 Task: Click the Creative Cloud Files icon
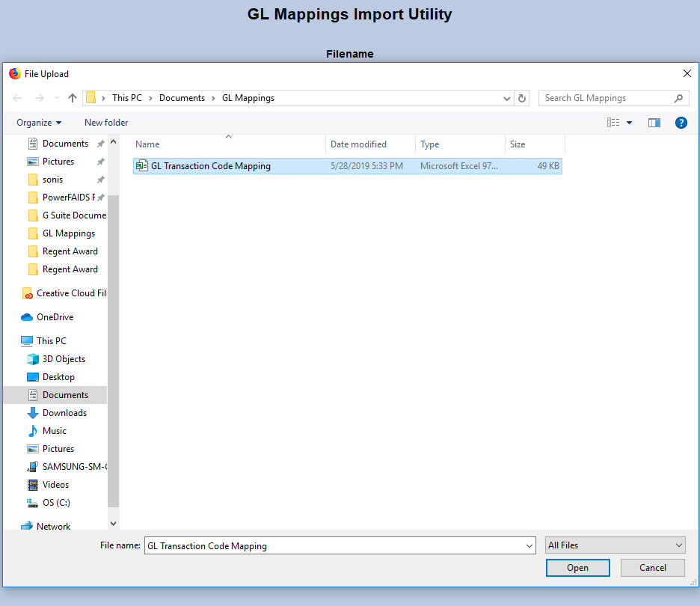tap(27, 293)
